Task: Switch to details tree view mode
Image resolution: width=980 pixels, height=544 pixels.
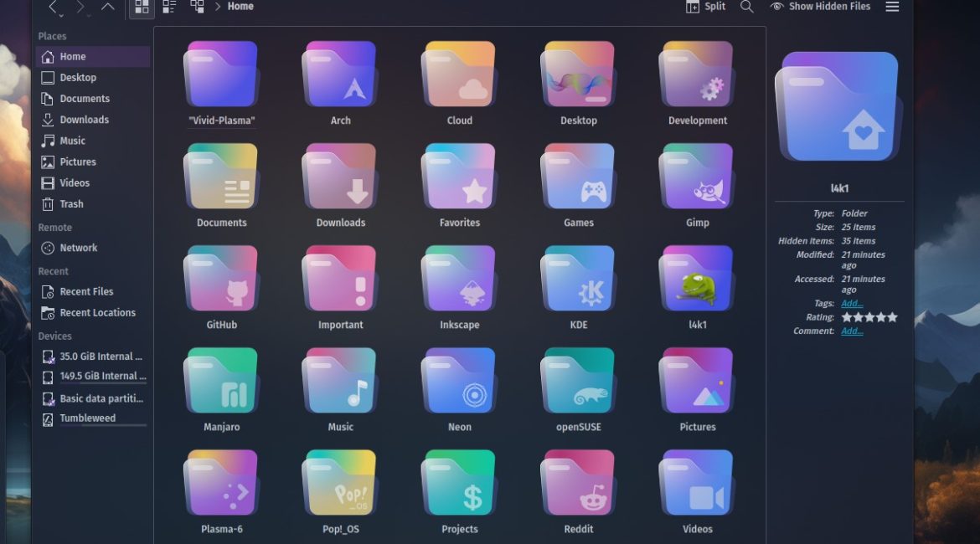Action: [x=197, y=8]
